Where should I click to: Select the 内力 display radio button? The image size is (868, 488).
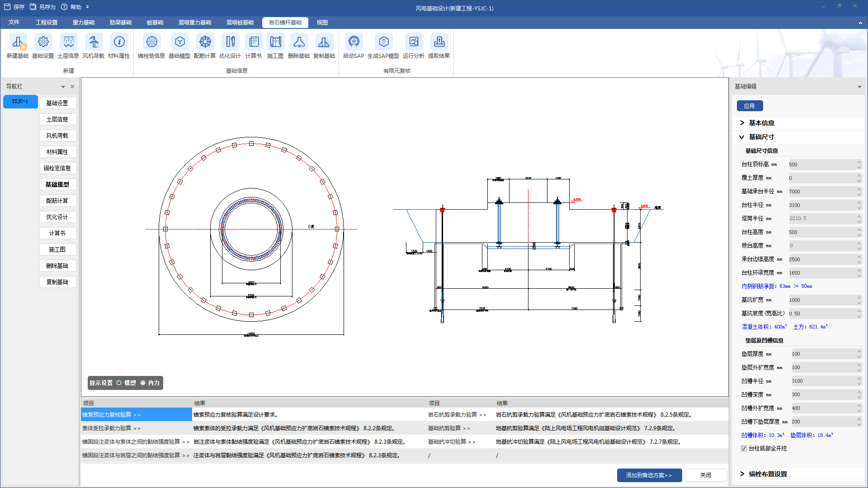click(143, 383)
